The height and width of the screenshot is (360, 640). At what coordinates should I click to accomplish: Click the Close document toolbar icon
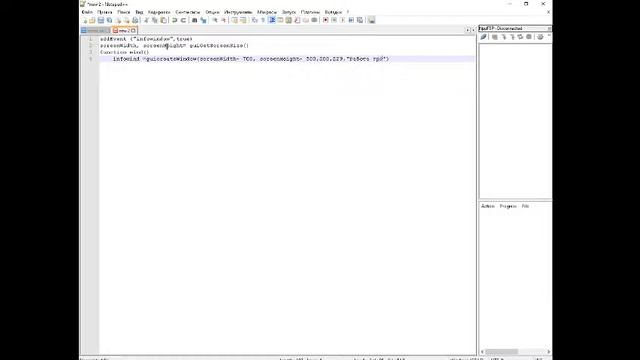[x=118, y=20]
